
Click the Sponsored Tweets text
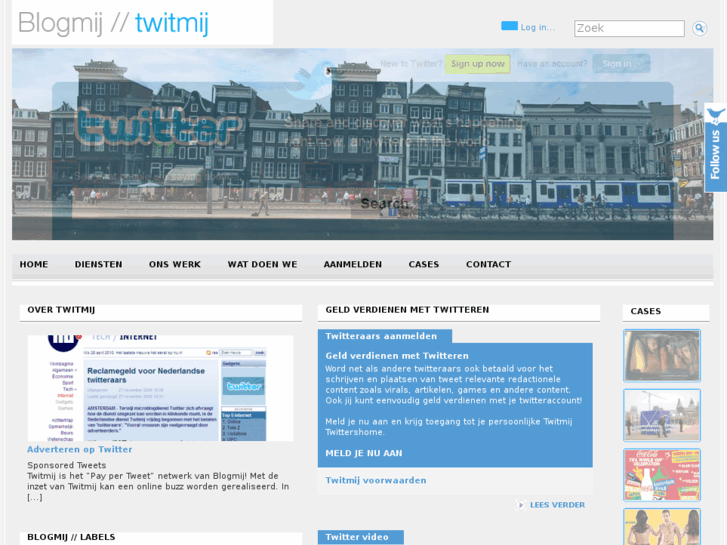coord(66,465)
